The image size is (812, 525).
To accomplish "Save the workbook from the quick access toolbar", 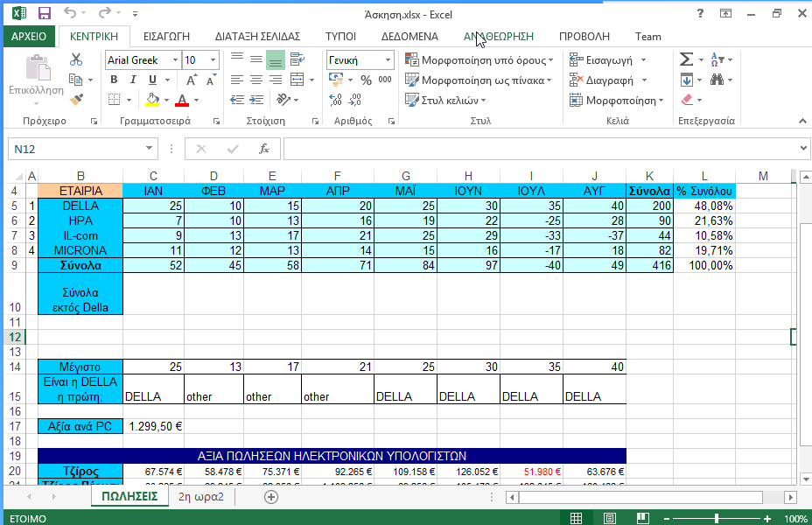I will [45, 14].
